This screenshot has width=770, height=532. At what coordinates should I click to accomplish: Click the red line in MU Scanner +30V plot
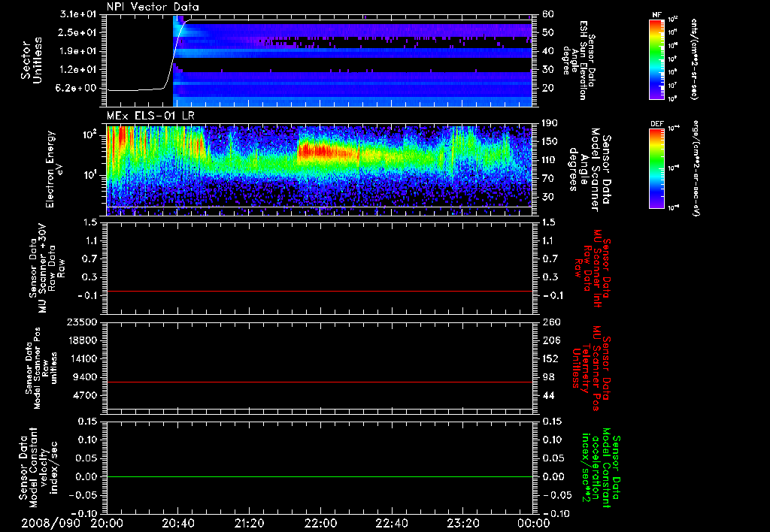[320, 292]
